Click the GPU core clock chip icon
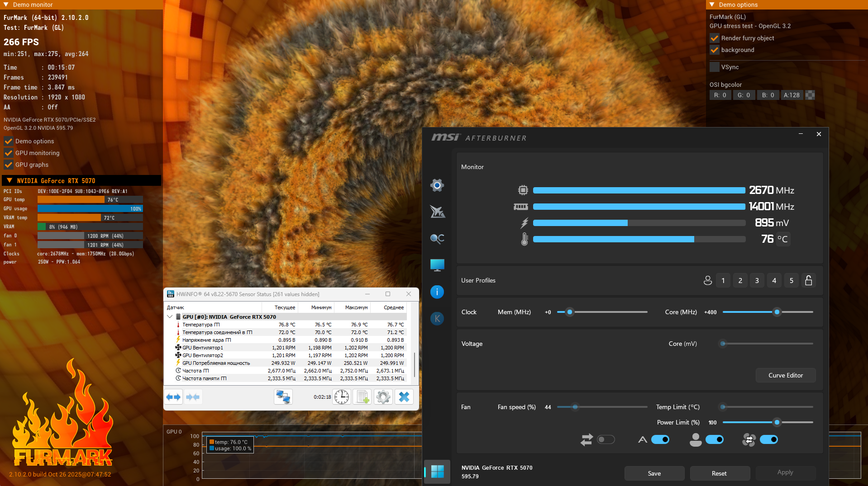Viewport: 868px width, 486px height. point(523,190)
